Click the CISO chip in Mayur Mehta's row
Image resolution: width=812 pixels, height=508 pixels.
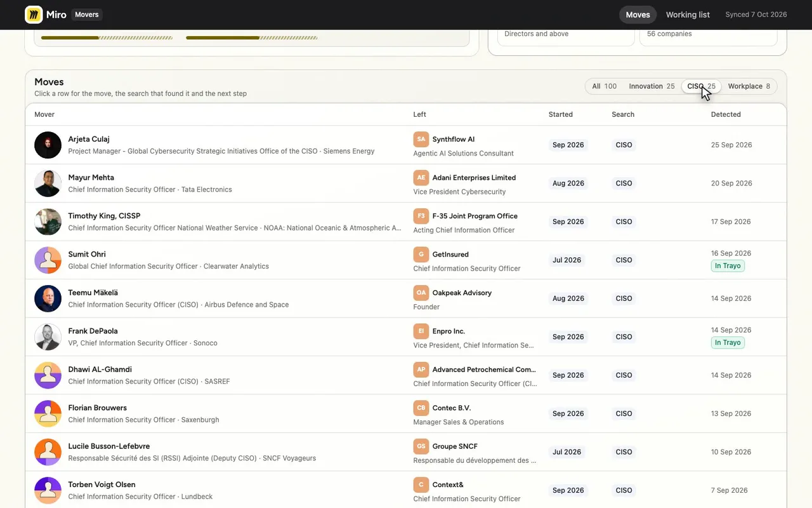coord(624,184)
